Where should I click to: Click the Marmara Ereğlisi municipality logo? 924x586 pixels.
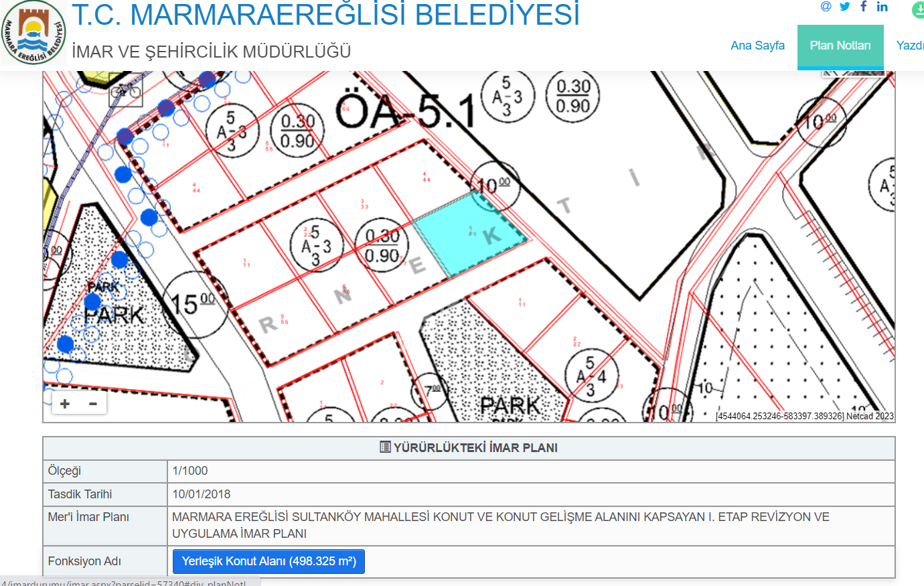tap(33, 33)
